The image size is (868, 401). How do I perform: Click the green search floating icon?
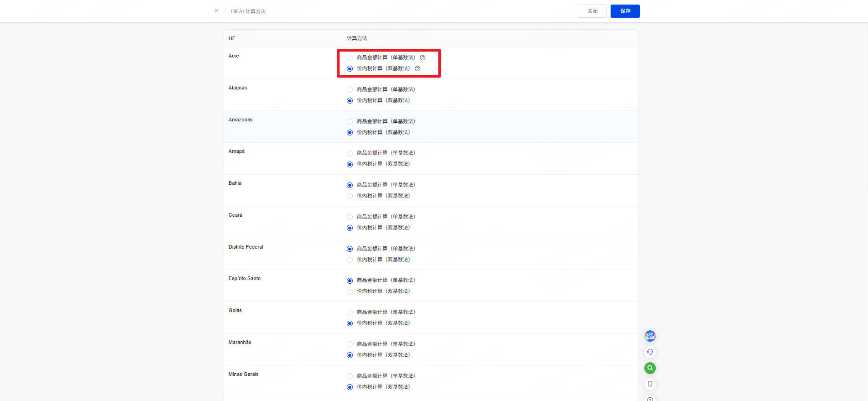click(650, 368)
